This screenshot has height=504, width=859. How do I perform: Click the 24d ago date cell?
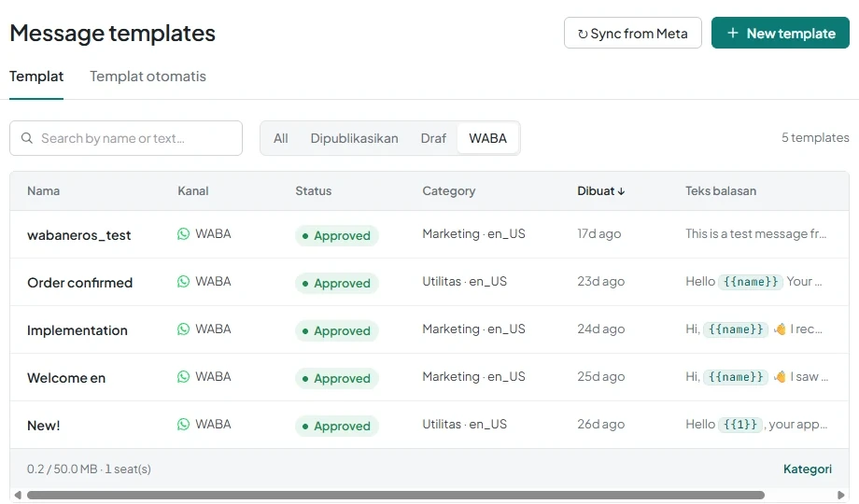click(x=600, y=329)
